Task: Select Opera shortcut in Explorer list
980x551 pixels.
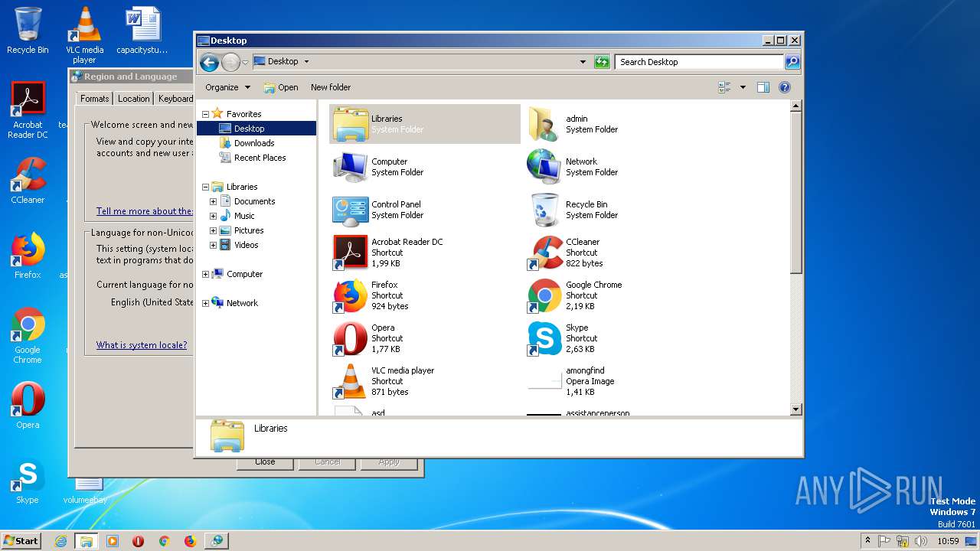Action: coord(351,338)
